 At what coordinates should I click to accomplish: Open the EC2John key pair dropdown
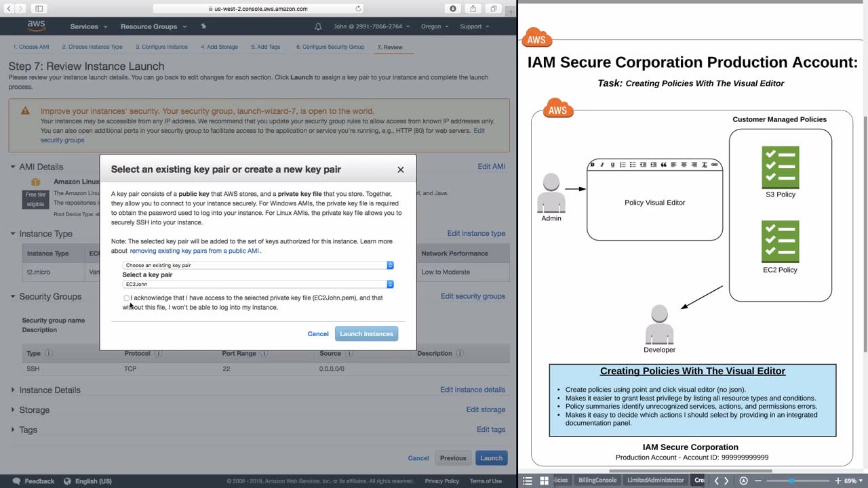[x=258, y=284]
